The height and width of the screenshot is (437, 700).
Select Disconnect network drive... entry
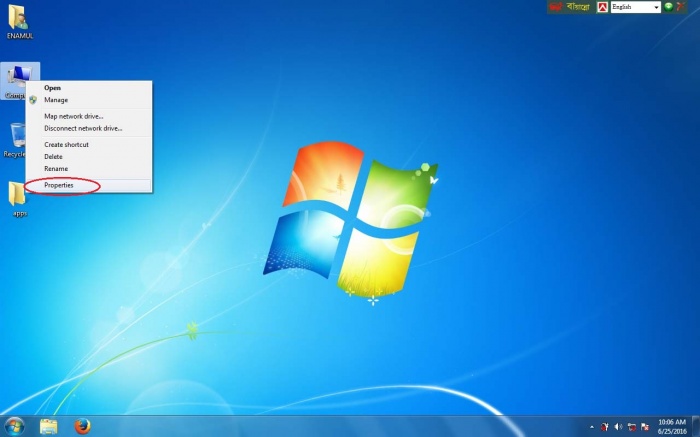88,128
